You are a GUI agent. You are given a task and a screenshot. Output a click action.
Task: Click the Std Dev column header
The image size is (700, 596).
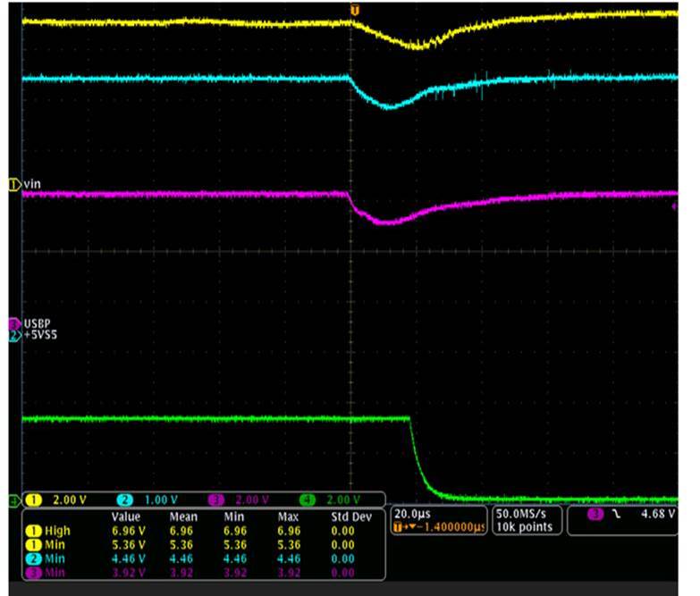coord(351,517)
